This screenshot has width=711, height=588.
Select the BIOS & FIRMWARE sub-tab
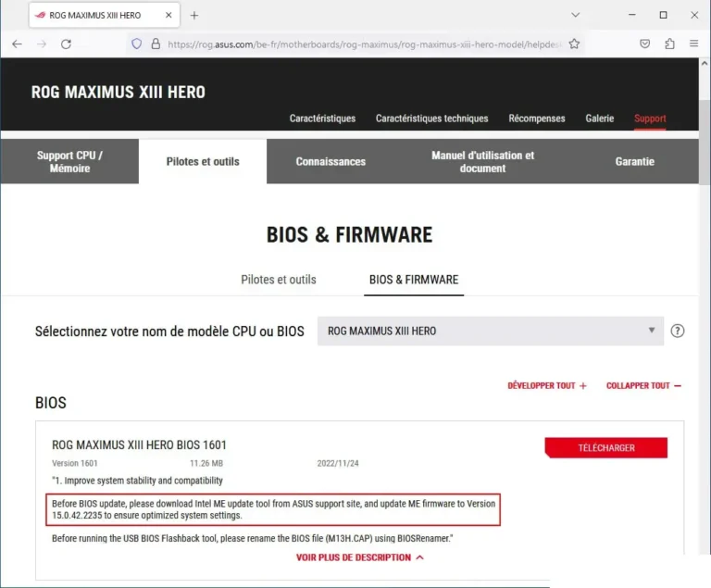[x=414, y=280]
